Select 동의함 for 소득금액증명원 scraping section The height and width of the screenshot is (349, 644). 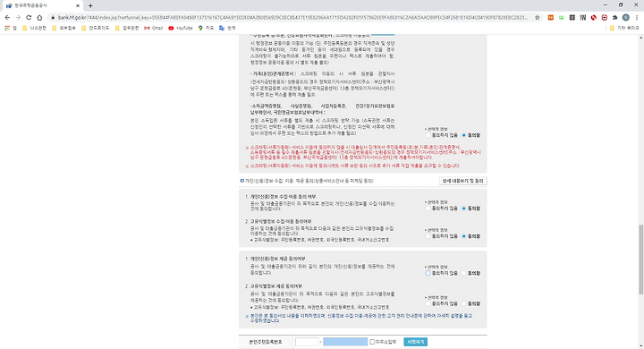[x=464, y=135]
